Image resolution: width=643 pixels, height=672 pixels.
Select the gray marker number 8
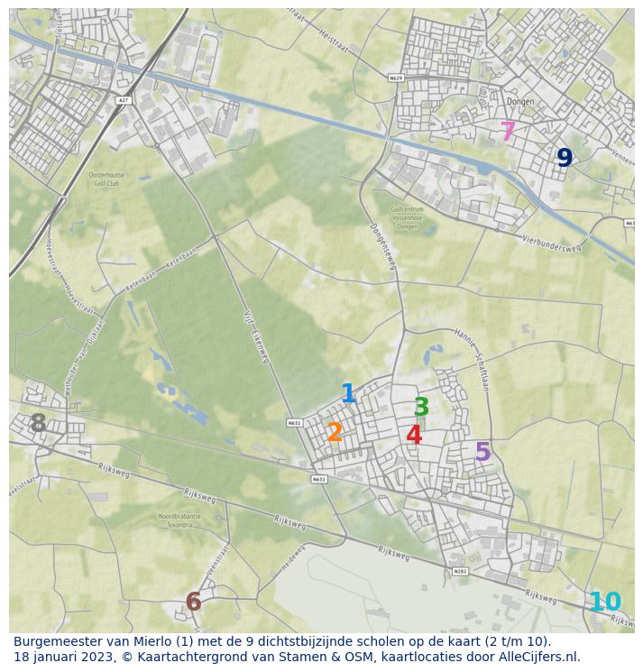[x=38, y=424]
